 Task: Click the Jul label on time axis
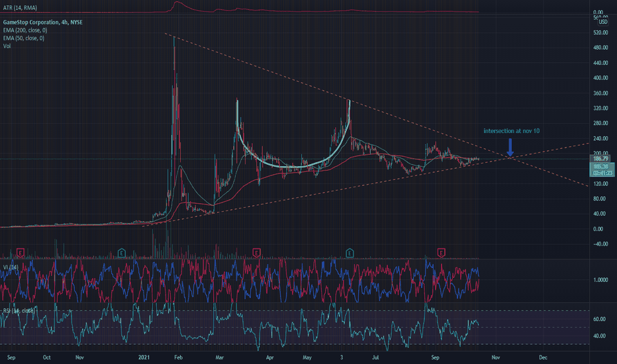[376, 357]
